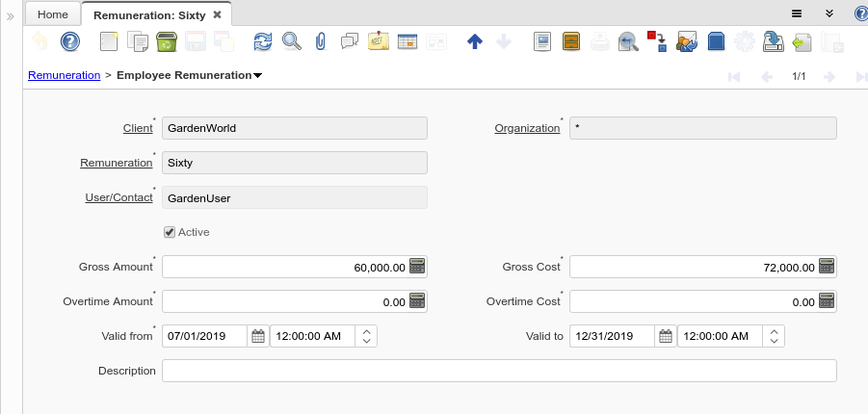Open the Gross Amount calculator button
This screenshot has height=414, width=868.
click(417, 267)
